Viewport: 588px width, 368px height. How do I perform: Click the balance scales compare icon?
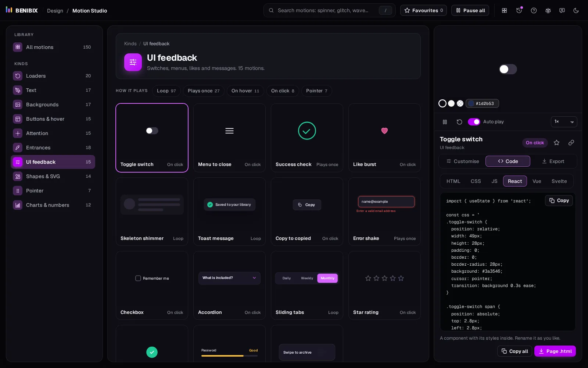pyautogui.click(x=548, y=10)
